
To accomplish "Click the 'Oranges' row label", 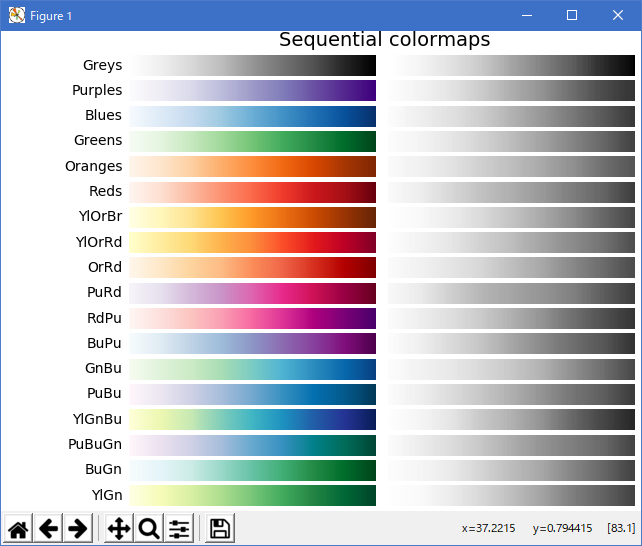I will (x=94, y=167).
